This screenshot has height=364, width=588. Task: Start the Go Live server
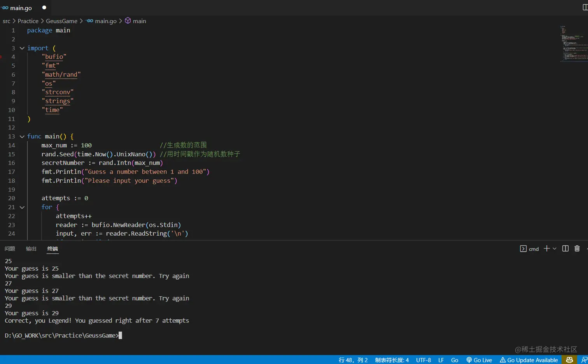point(479,360)
